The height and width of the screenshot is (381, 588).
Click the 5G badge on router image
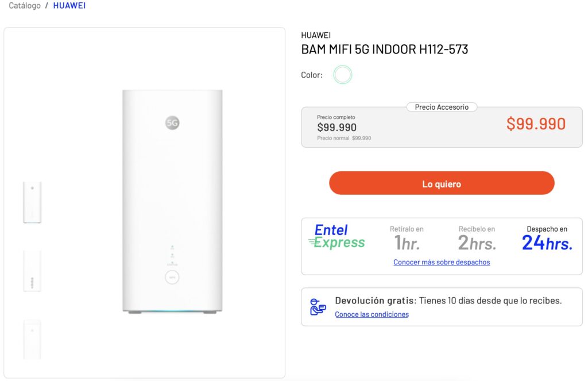click(172, 122)
